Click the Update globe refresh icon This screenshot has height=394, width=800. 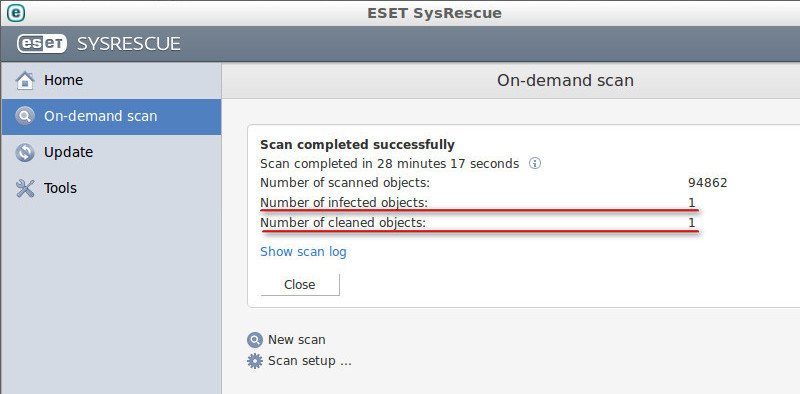(x=24, y=152)
